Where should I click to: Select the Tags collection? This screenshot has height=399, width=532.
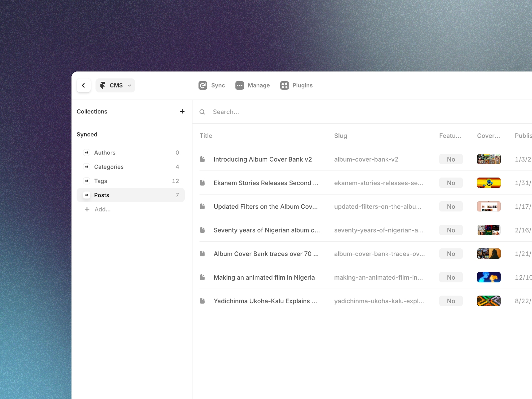tap(100, 181)
